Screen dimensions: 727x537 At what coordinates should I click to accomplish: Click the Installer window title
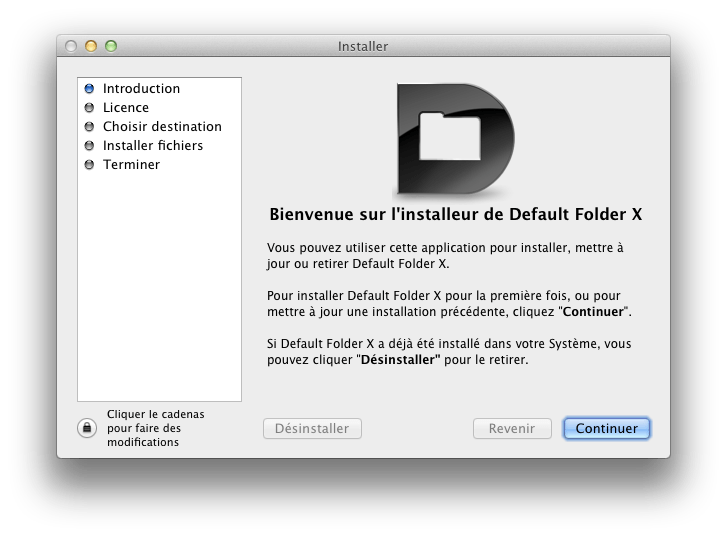(363, 46)
